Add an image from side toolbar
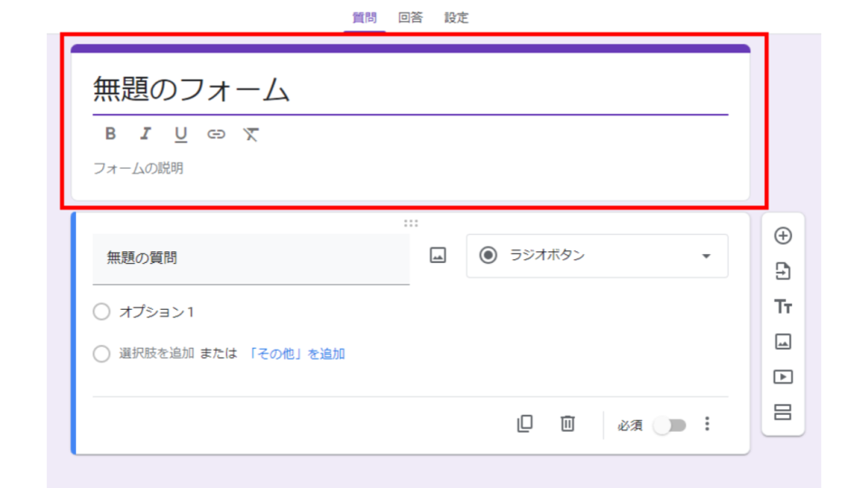The image size is (868, 488). [783, 342]
